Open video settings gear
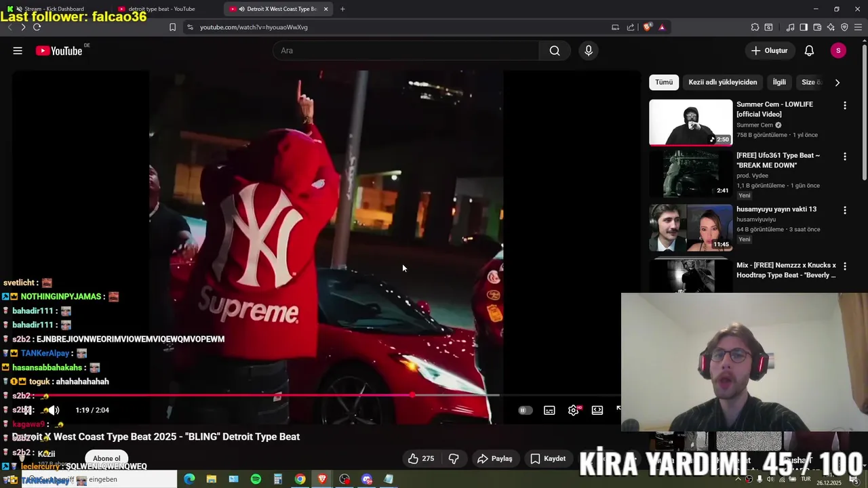 click(574, 410)
